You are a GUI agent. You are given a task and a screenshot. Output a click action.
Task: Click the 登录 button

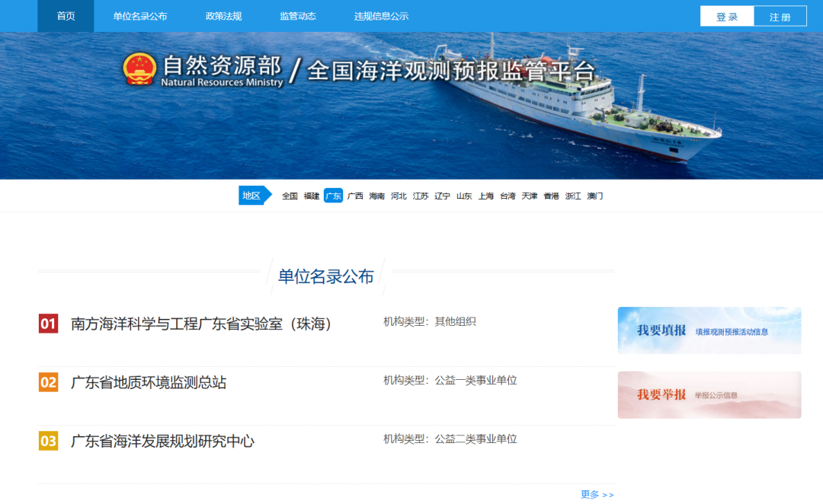[727, 16]
